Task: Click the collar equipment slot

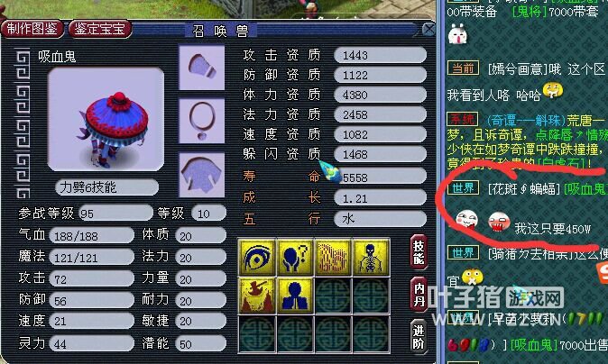Action: tap(202, 68)
